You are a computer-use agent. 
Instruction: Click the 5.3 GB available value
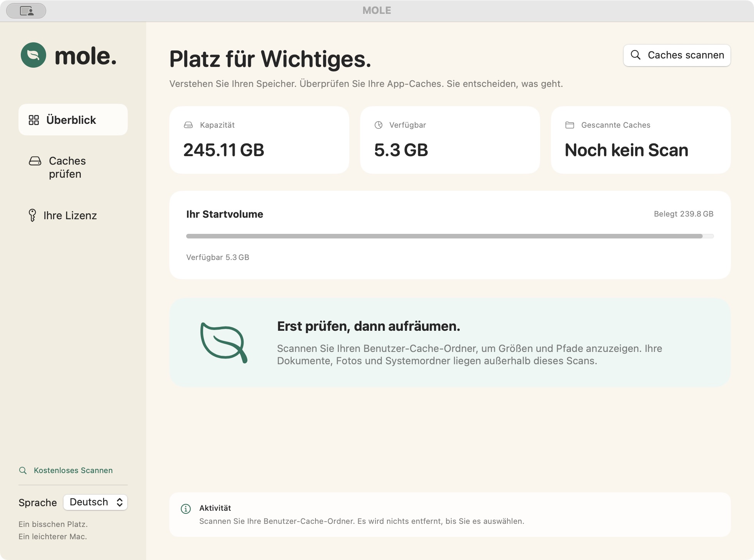[401, 150]
